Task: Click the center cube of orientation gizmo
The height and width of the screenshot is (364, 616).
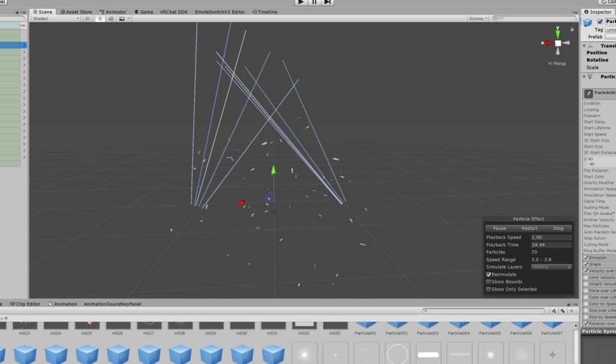Action: point(558,43)
